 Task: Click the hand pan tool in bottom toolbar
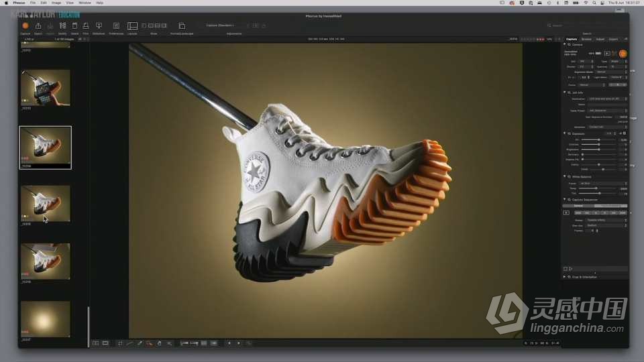[160, 343]
